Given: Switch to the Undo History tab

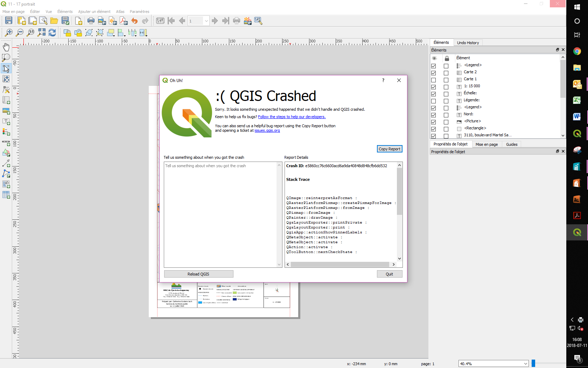Looking at the screenshot, I should point(468,42).
